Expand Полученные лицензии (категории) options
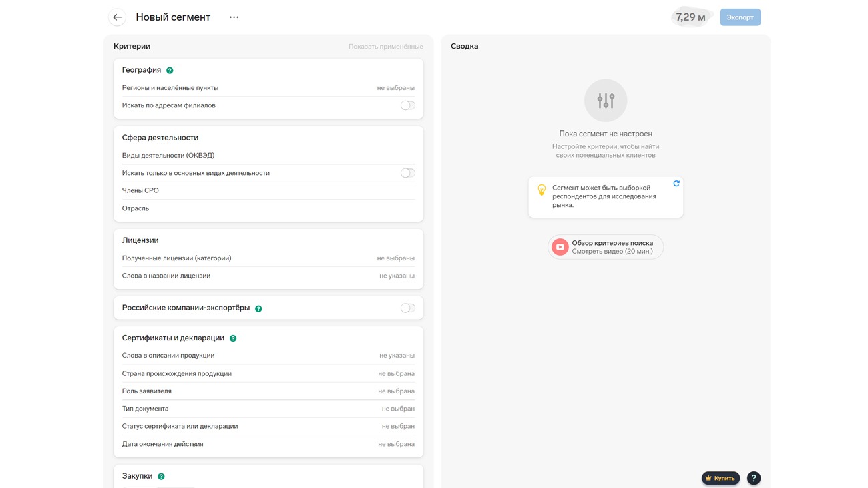This screenshot has width=868, height=488. pos(268,258)
